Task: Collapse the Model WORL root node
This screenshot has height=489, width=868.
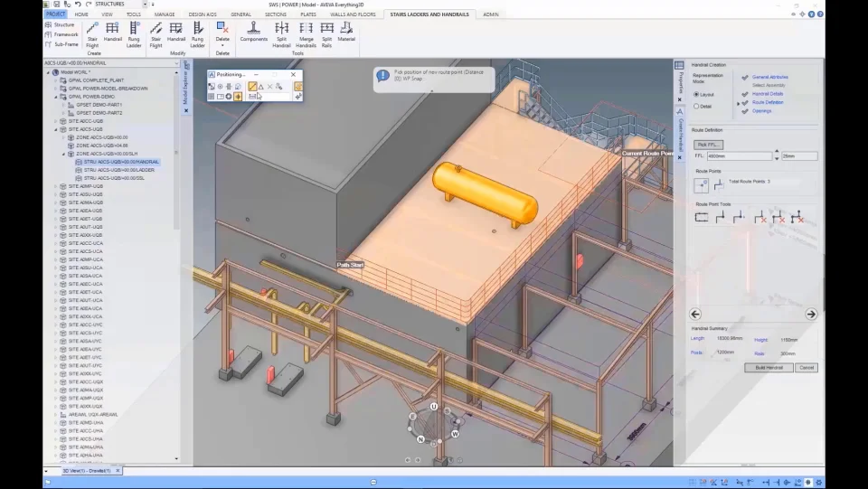Action: 48,72
